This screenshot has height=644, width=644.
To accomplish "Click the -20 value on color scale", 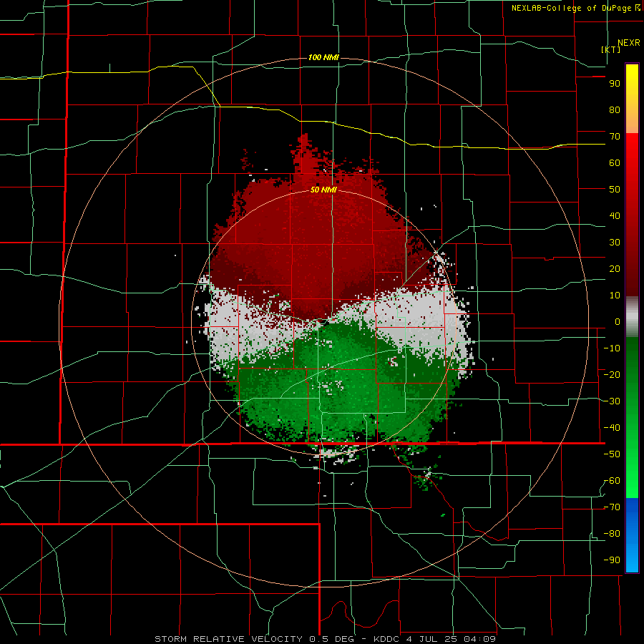I will [x=612, y=374].
